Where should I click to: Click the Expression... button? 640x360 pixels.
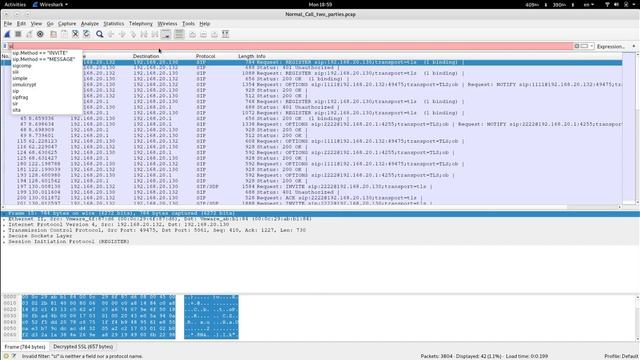coord(611,47)
